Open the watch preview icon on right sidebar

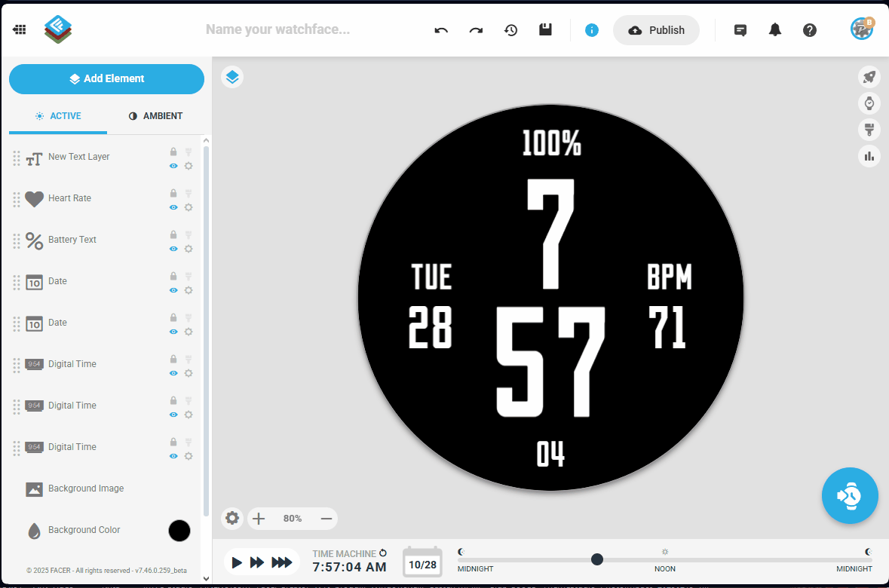pyautogui.click(x=869, y=103)
